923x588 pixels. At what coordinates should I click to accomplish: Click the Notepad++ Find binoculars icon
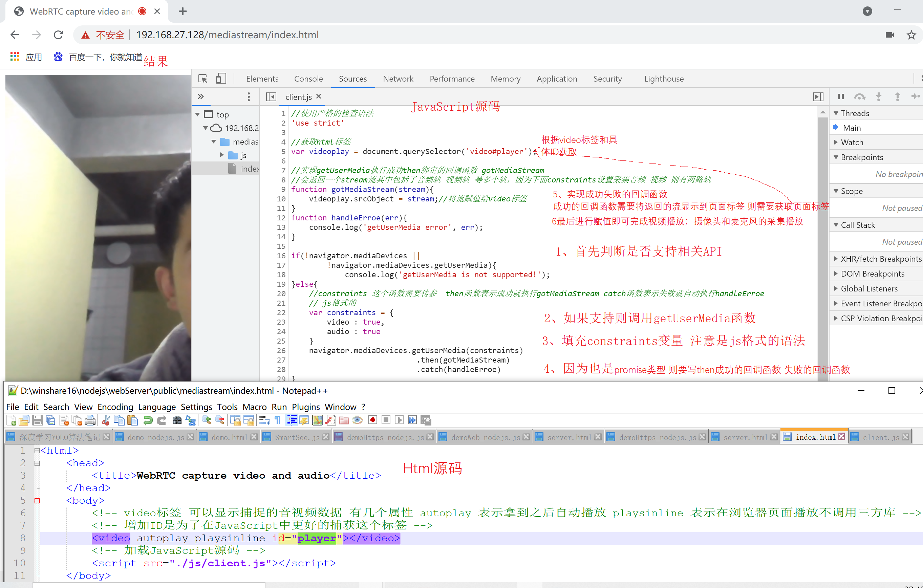tap(177, 420)
